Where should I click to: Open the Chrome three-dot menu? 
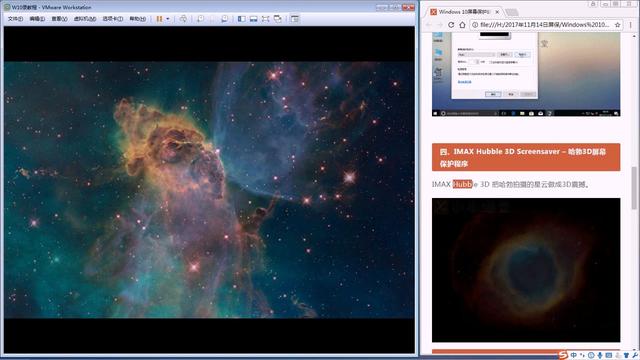[631, 25]
